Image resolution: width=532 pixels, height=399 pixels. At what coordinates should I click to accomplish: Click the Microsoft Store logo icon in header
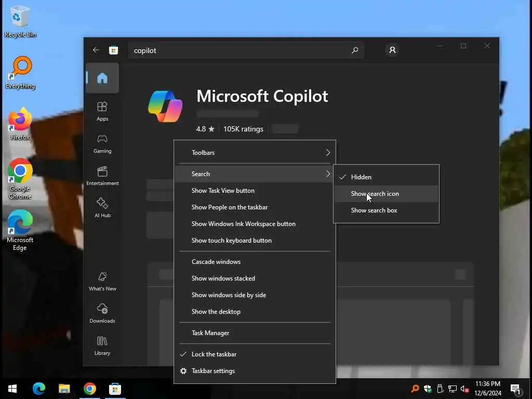tap(113, 50)
